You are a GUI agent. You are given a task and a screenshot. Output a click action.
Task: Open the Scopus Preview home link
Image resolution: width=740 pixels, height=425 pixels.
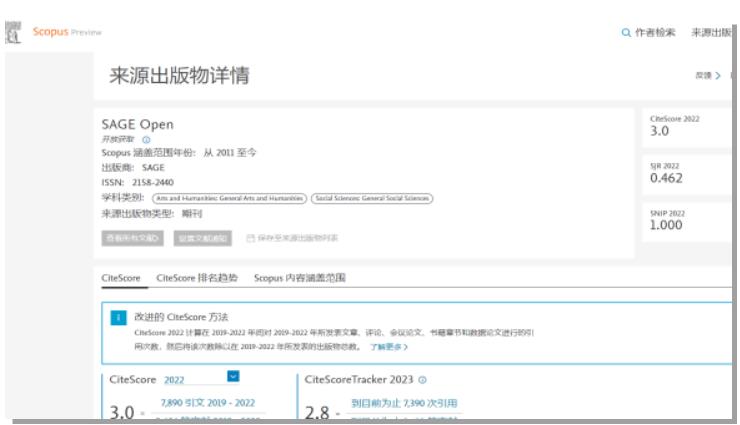[67, 32]
